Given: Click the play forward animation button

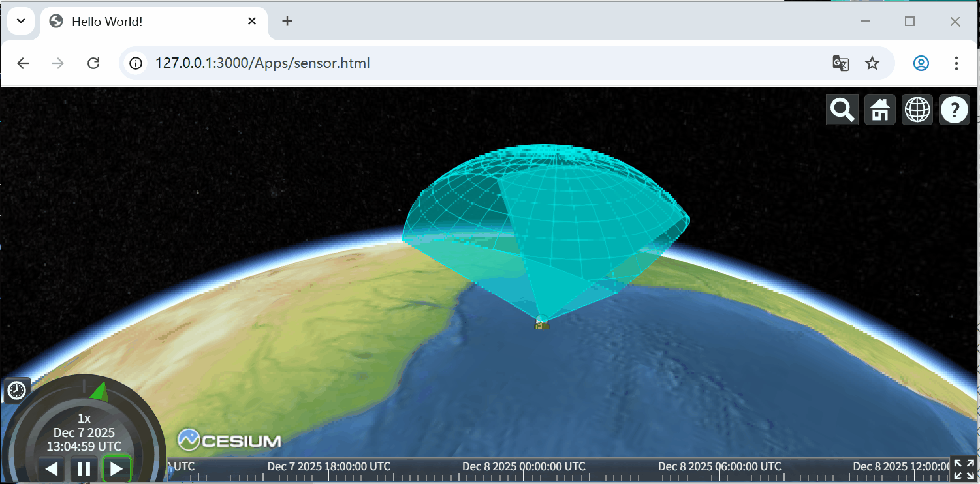Looking at the screenshot, I should pyautogui.click(x=116, y=468).
